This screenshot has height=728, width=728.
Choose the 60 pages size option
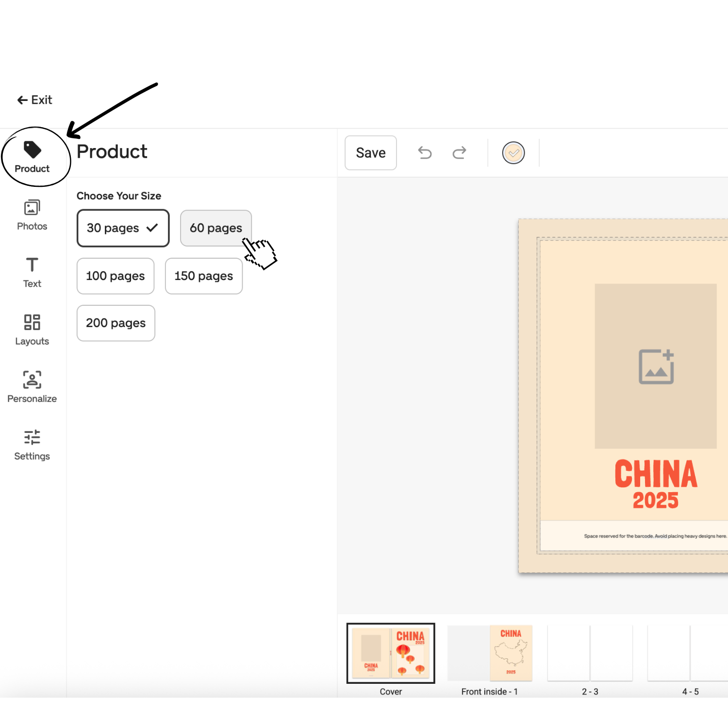[x=215, y=228]
